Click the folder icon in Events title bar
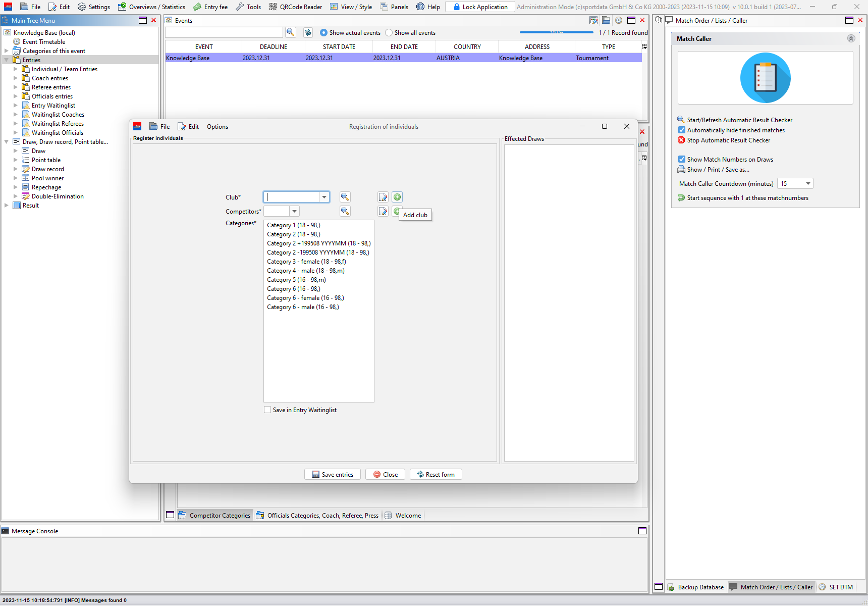Screen dimensions: 868x606 [606, 20]
